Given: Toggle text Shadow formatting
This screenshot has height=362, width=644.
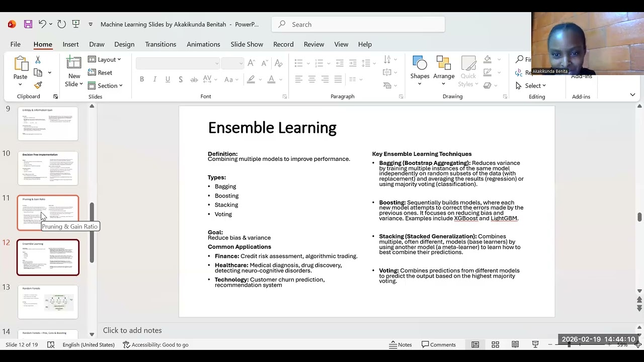Looking at the screenshot, I should 181,79.
